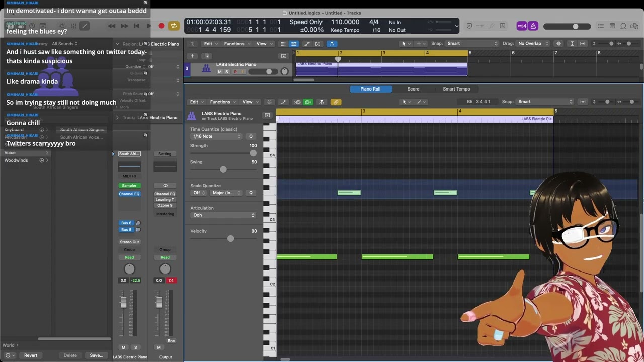The image size is (644, 362).
Task: Click the Play button in transport
Action: pos(149,26)
